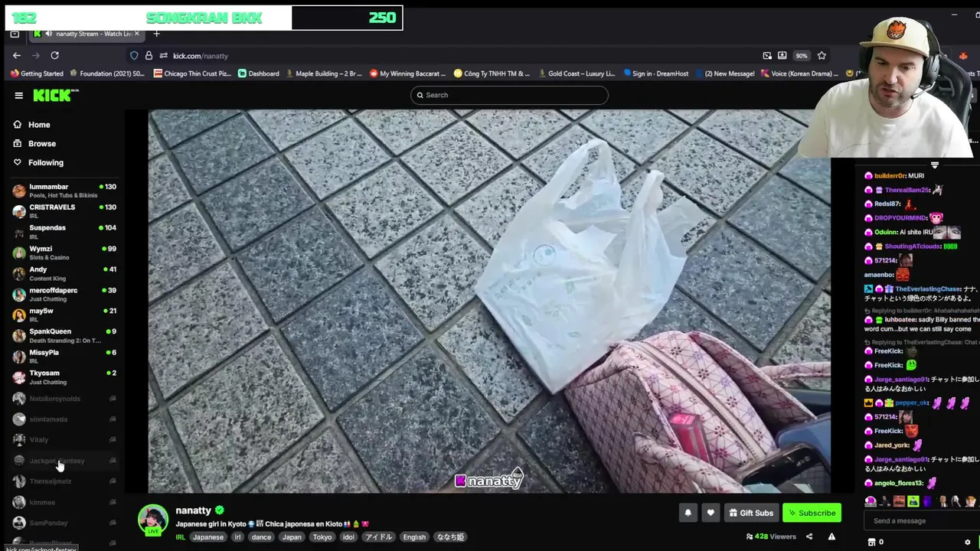Reset zoom via the 90% indicator
Screen dimensions: 980x551
pos(801,56)
